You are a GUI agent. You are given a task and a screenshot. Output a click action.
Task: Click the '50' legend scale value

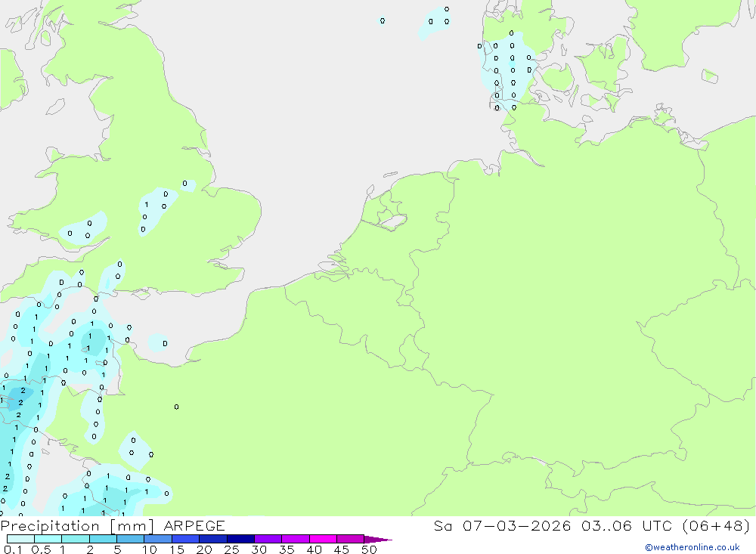[369, 549]
